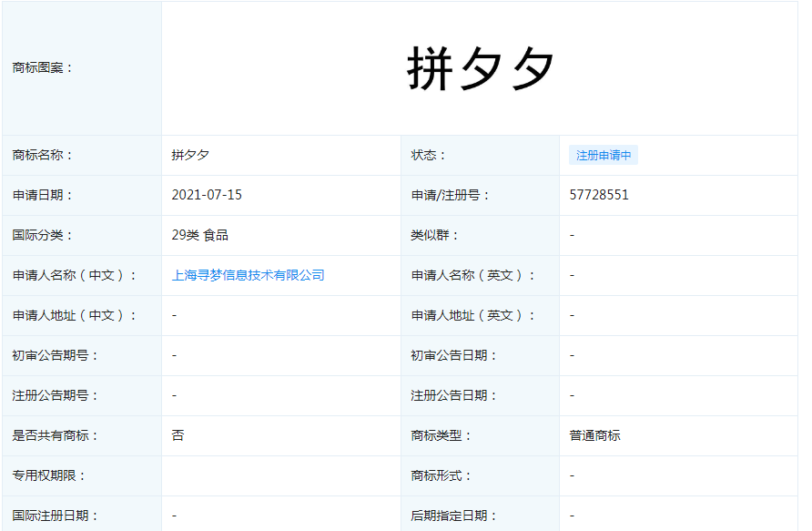812x531 pixels.
Task: Click the large 拼夕夕 trademark image
Action: click(480, 68)
